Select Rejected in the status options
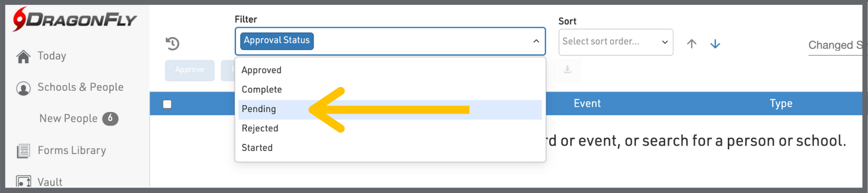Image resolution: width=868 pixels, height=193 pixels. coord(260,129)
